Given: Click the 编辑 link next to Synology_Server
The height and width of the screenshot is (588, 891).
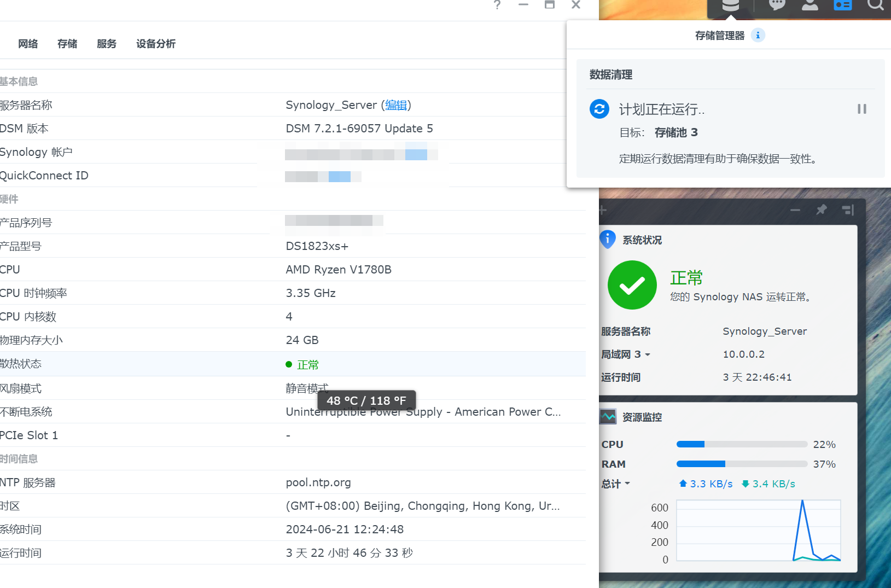Looking at the screenshot, I should coord(396,105).
